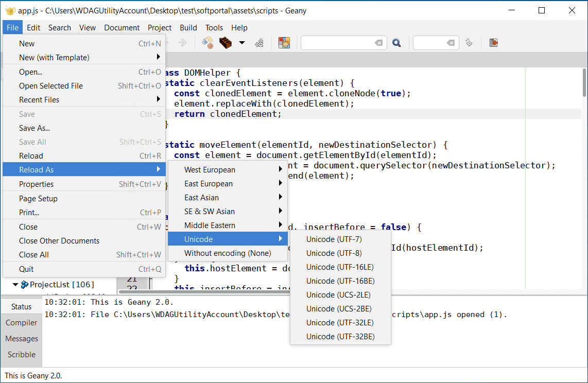Reload as Unicode (UTF-16BE)
The height and width of the screenshot is (383, 588).
[x=340, y=281]
